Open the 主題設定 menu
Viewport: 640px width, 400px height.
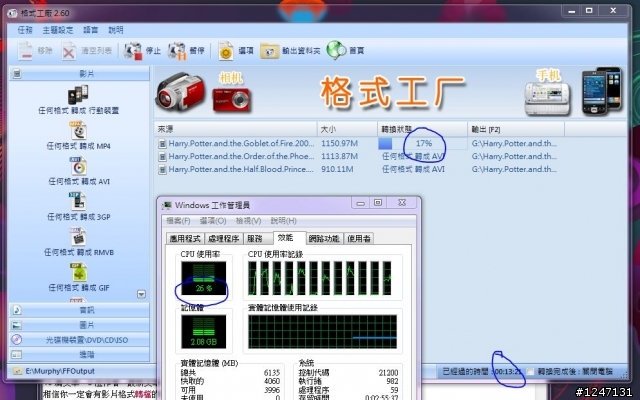click(58, 30)
